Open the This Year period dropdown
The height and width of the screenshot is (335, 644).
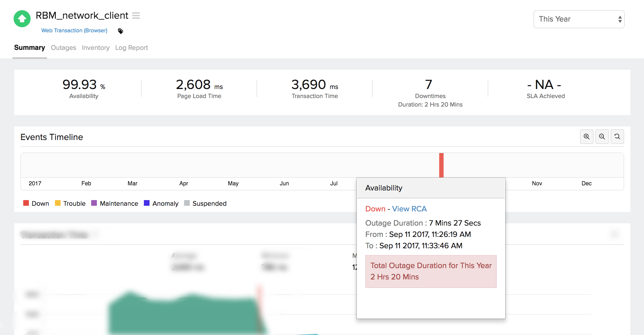pos(579,19)
